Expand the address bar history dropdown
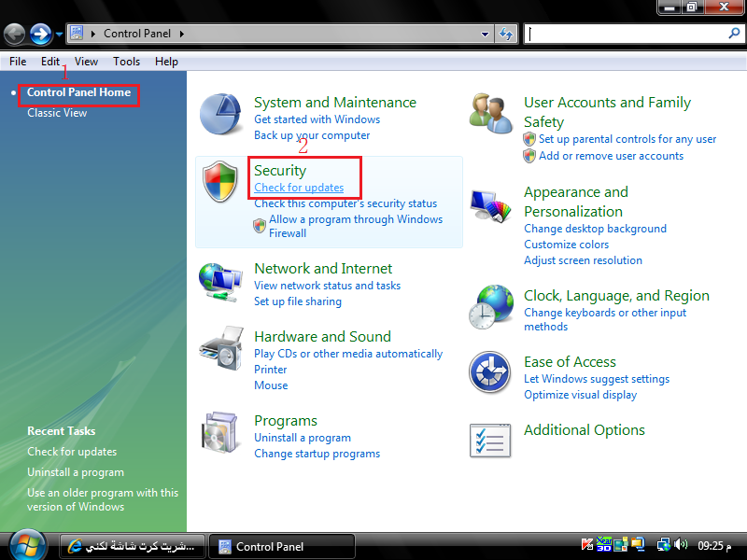The width and height of the screenshot is (747, 560). 485,35
